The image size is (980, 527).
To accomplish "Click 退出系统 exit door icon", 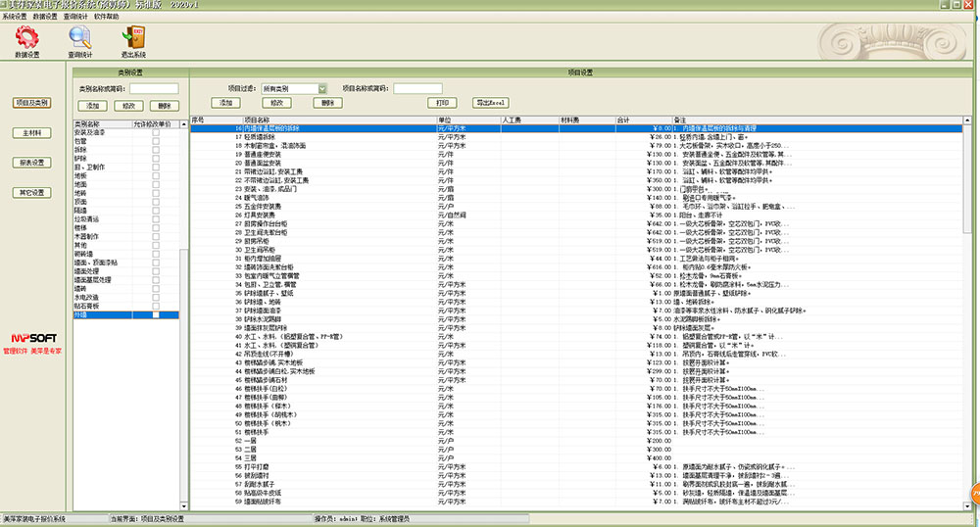I will tap(133, 39).
